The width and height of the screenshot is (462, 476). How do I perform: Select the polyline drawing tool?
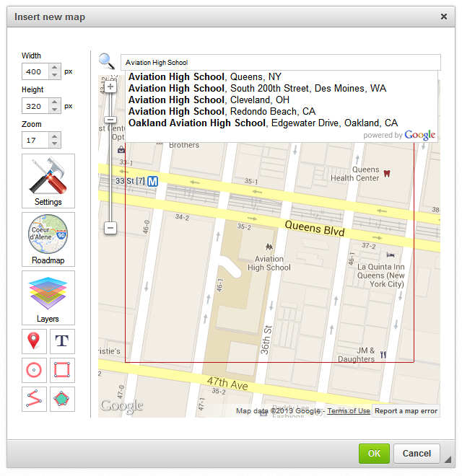pos(34,399)
